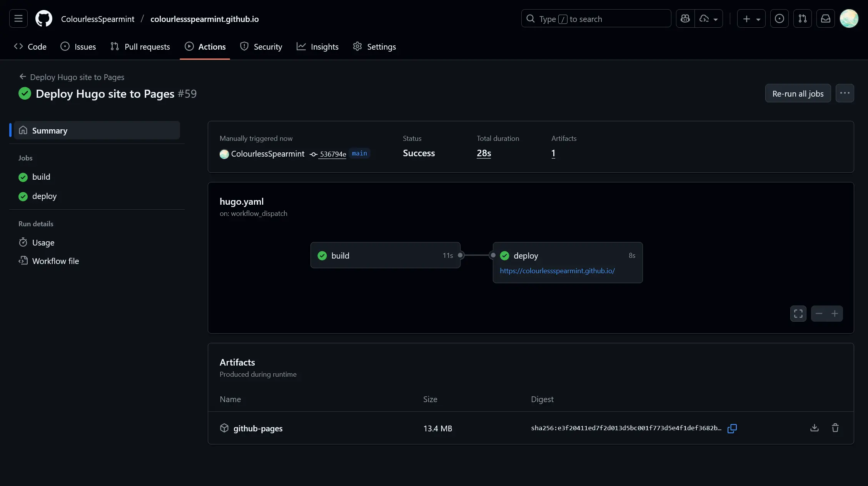Toggle fullscreen workflow graph view
868x486 pixels.
[x=798, y=314]
